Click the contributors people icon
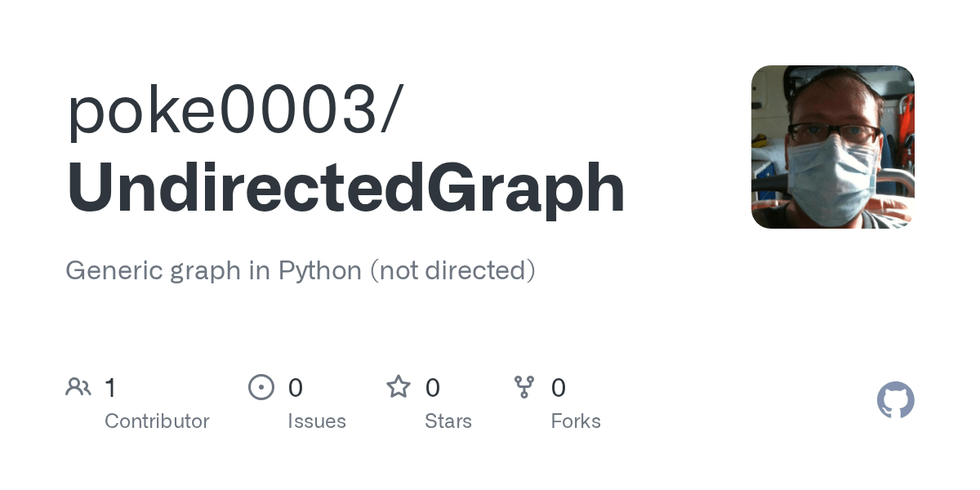 tap(78, 387)
